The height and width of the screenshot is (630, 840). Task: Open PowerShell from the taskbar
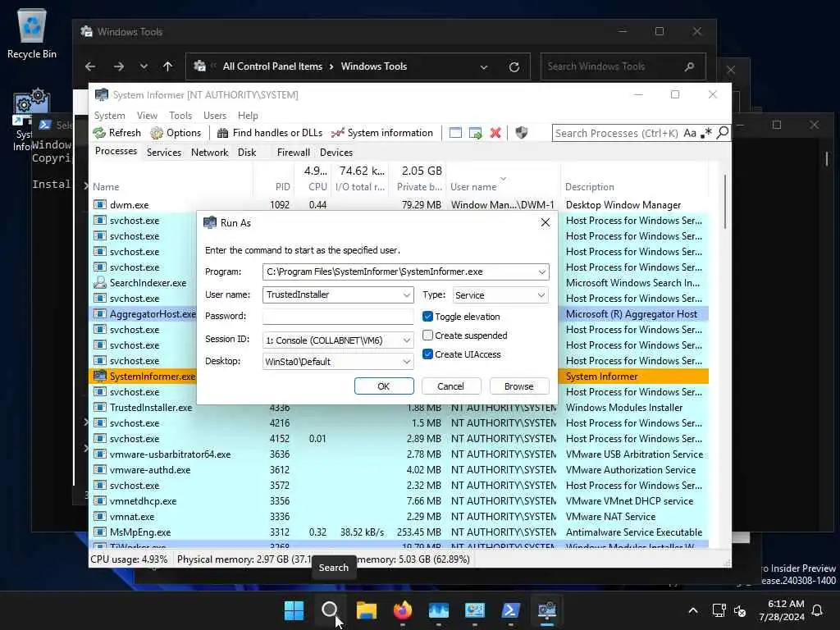pos(510,610)
